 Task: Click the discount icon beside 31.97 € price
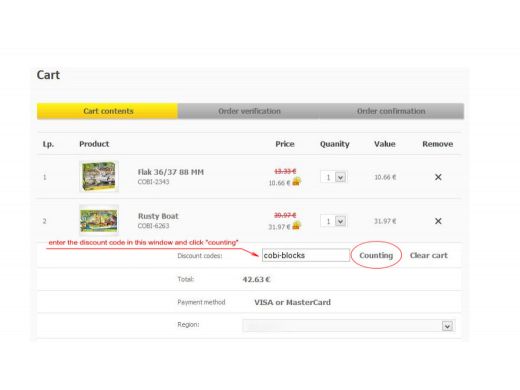pos(296,226)
